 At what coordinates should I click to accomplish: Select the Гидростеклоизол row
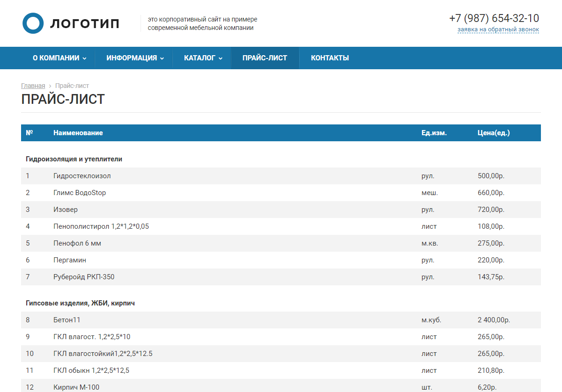click(82, 176)
